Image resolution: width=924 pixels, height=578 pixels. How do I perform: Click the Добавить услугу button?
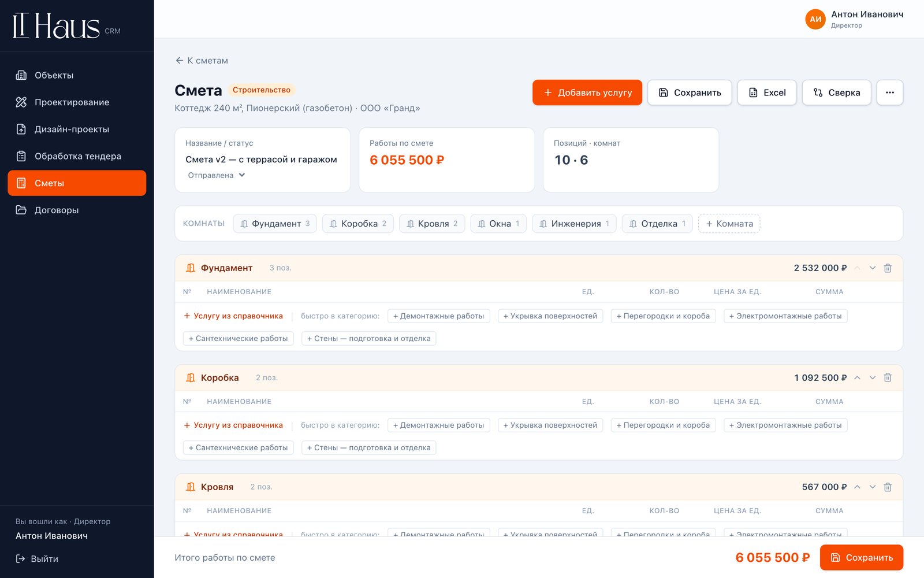[587, 92]
